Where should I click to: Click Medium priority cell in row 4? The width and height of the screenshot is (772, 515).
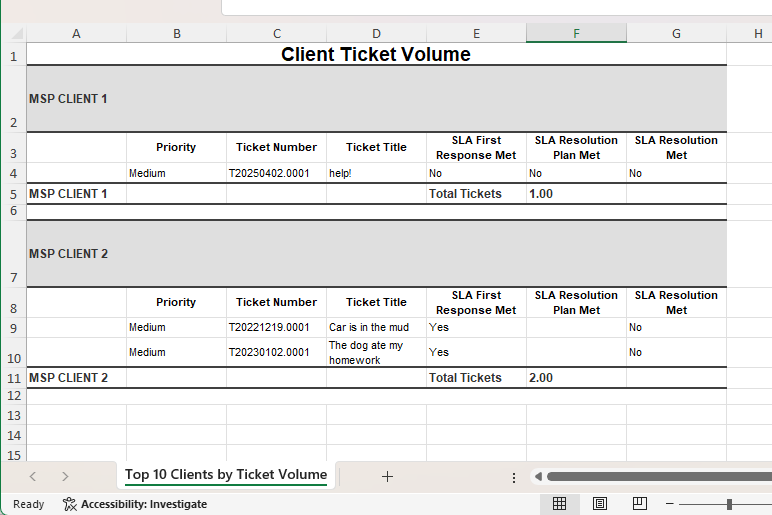pos(176,173)
